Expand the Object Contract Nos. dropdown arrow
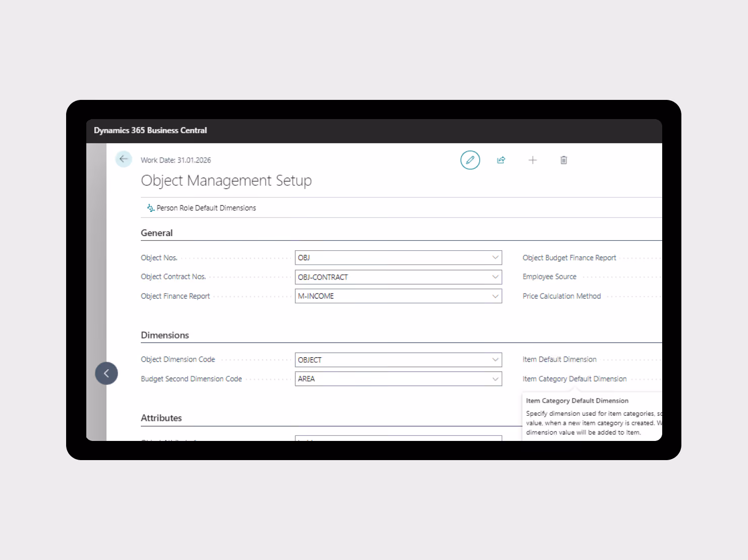Screen dimensions: 748x560 [495, 276]
